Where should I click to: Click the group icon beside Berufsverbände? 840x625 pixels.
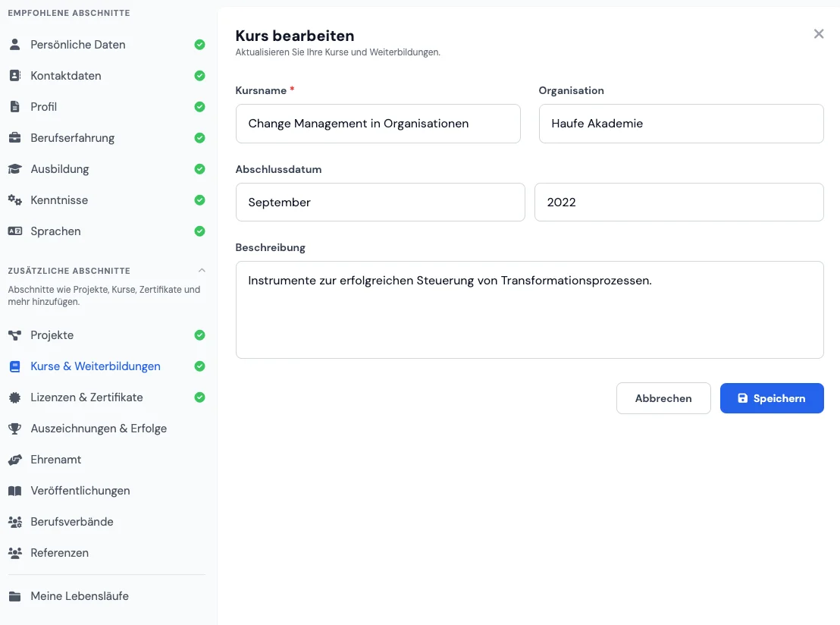point(15,522)
